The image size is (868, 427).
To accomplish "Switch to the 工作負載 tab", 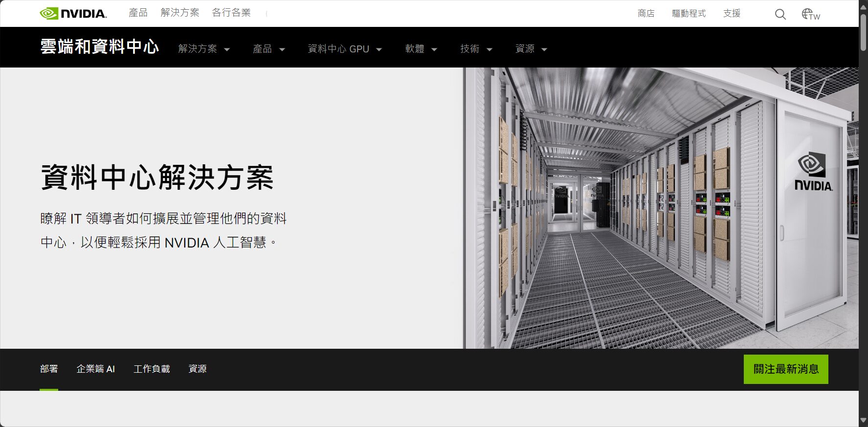I will 152,369.
